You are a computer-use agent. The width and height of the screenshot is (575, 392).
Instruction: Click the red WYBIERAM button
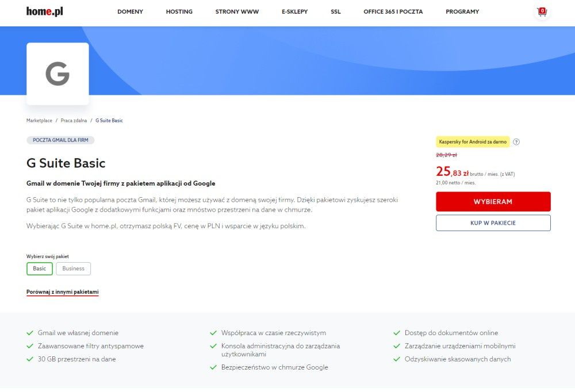[x=493, y=201]
